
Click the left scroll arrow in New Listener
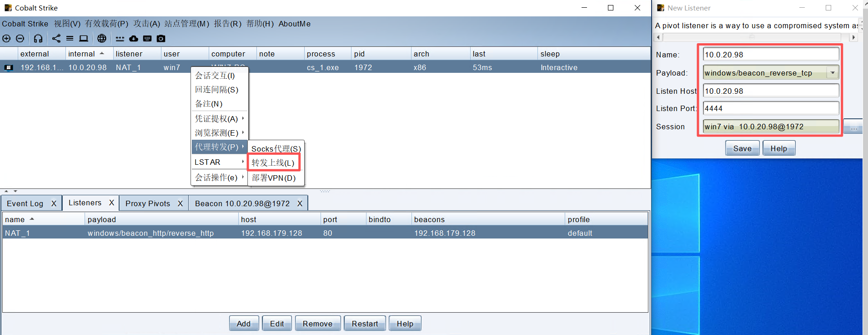click(x=658, y=37)
